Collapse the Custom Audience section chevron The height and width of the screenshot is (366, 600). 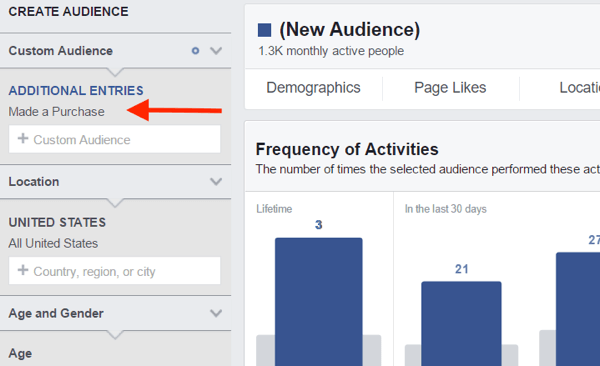pos(216,51)
